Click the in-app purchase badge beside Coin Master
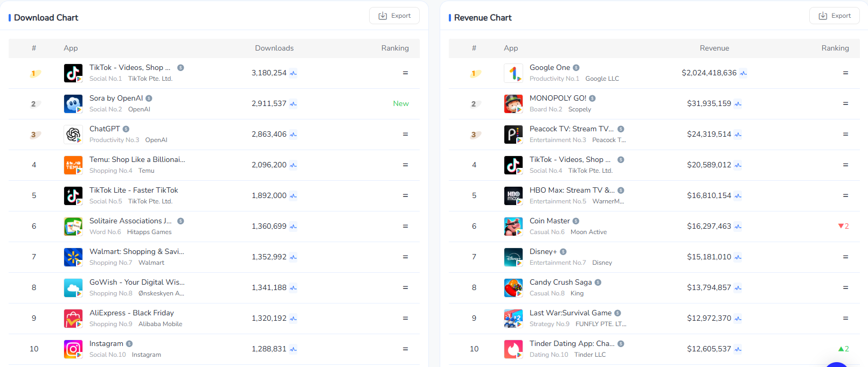Image resolution: width=868 pixels, height=367 pixels. 576,221
